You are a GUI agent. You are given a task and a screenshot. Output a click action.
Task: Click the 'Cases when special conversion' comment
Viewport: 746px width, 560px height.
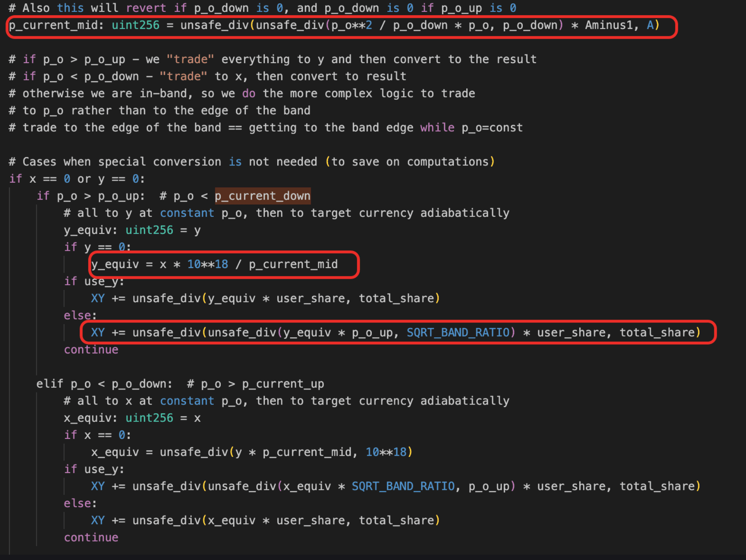coord(252,162)
